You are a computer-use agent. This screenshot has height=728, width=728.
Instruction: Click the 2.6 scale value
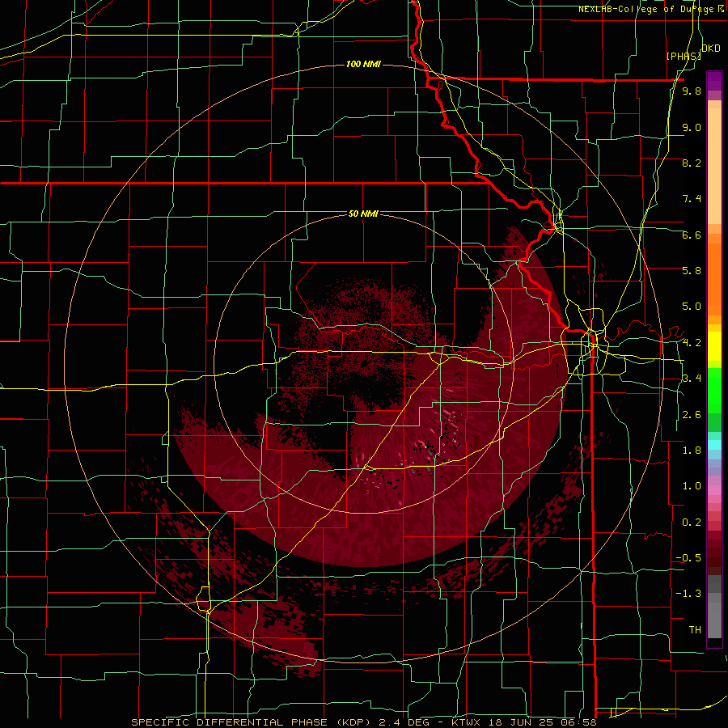[x=692, y=415]
